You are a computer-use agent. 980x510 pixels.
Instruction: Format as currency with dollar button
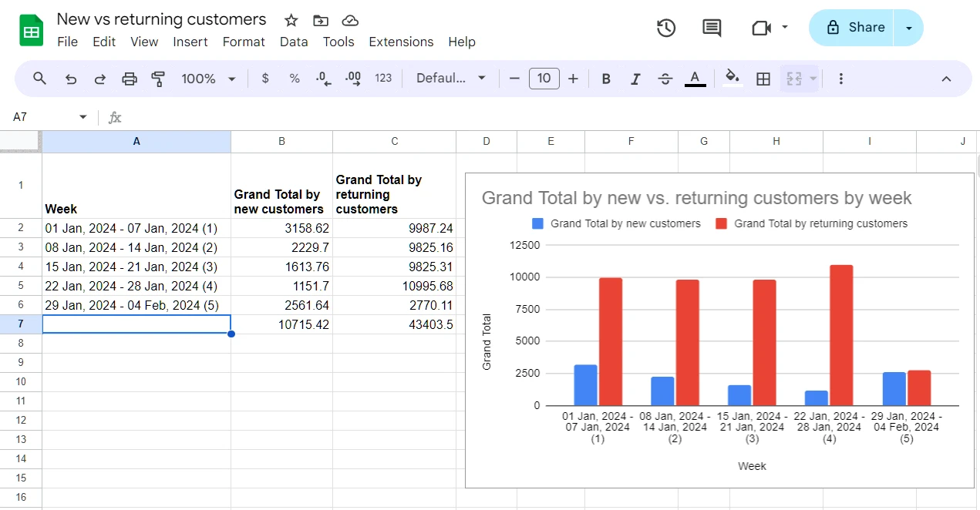(265, 79)
